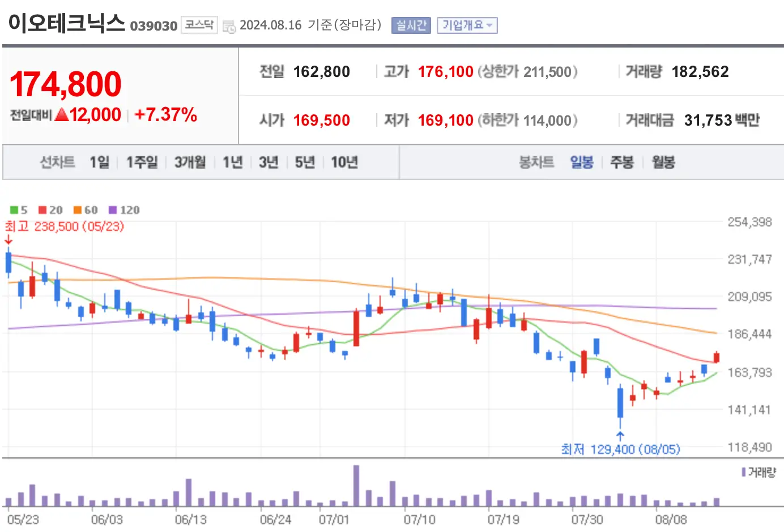Switch to 월봉 candlestick chart
This screenshot has width=784, height=532.
pyautogui.click(x=663, y=162)
